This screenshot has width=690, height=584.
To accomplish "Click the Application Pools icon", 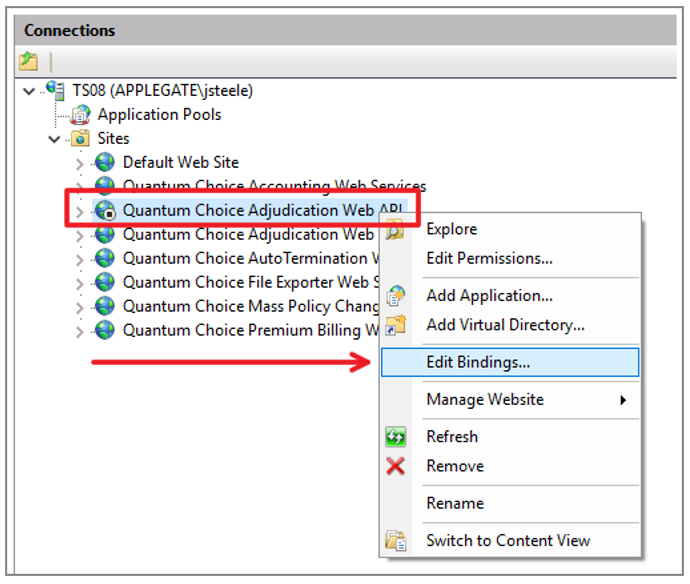I will [81, 114].
